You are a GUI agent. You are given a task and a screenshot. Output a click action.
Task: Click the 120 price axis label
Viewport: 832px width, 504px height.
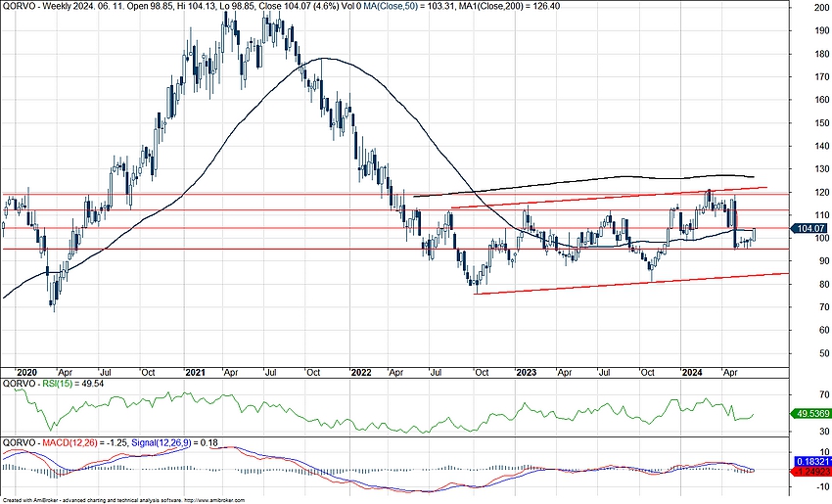(x=822, y=192)
